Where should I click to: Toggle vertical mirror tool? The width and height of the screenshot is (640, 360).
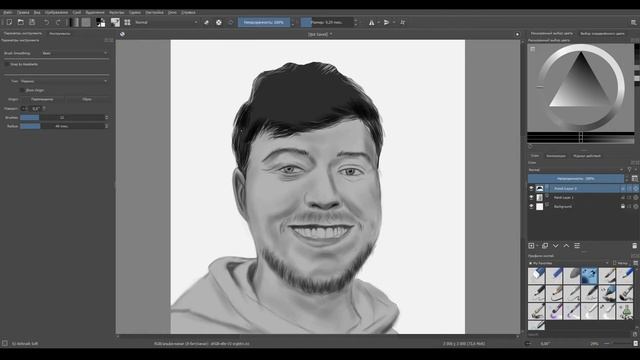pos(386,22)
